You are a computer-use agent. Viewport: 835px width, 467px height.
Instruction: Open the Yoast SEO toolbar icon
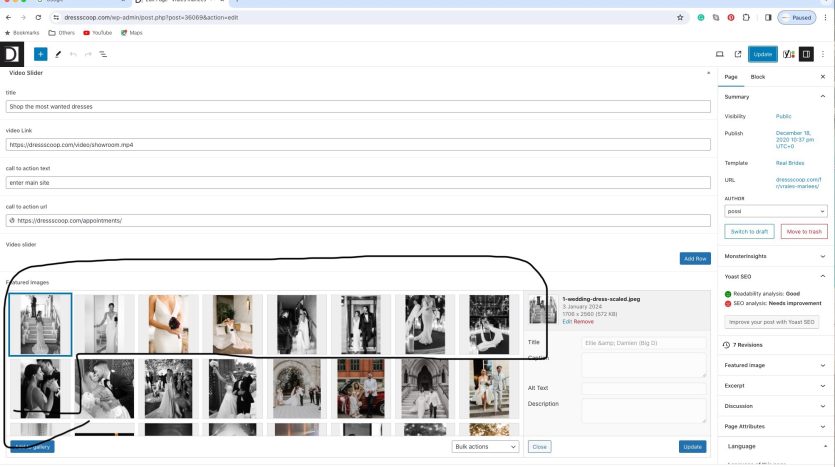coord(788,54)
